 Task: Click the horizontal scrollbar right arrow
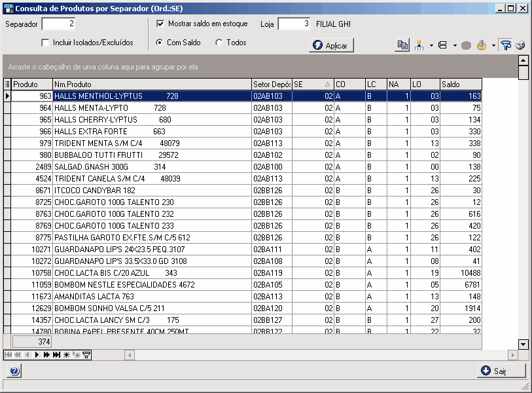(x=512, y=355)
